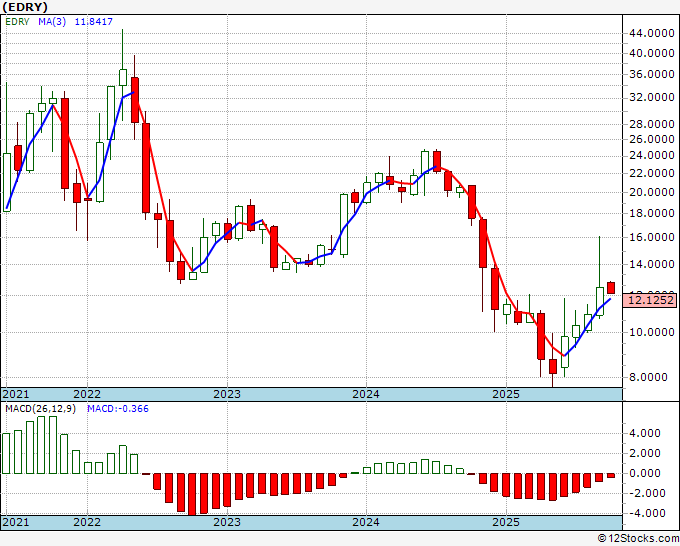Click the 32.0000 price axis label
This screenshot has height=546, width=680.
(x=651, y=97)
